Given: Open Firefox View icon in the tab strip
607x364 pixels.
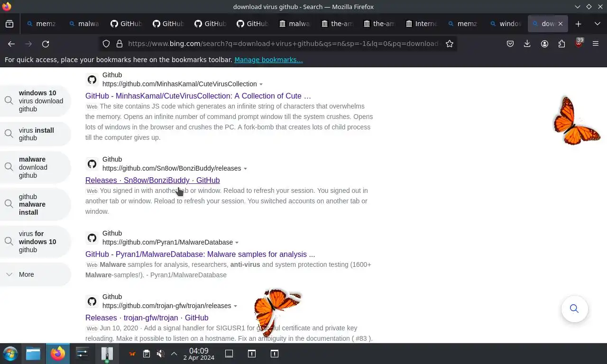Looking at the screenshot, I should [9, 24].
